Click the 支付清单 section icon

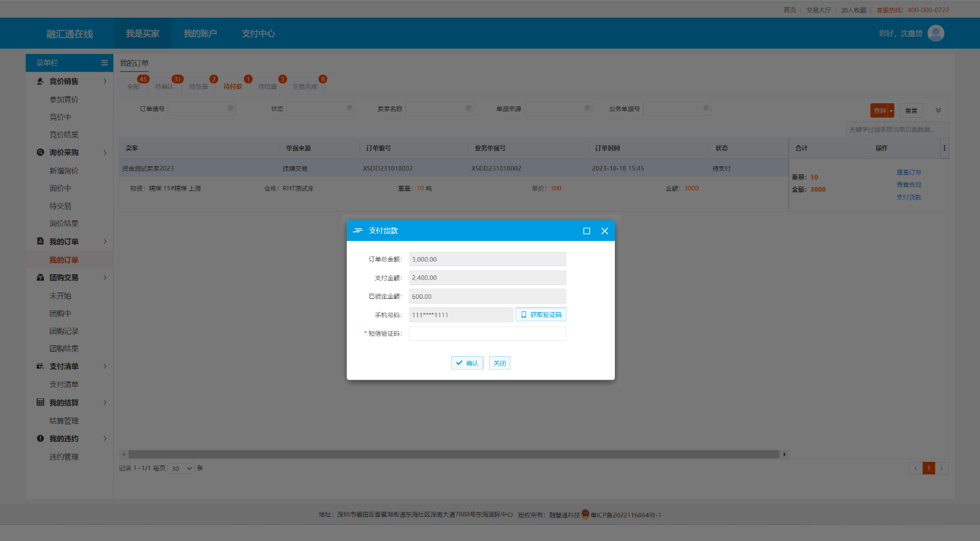(x=40, y=366)
